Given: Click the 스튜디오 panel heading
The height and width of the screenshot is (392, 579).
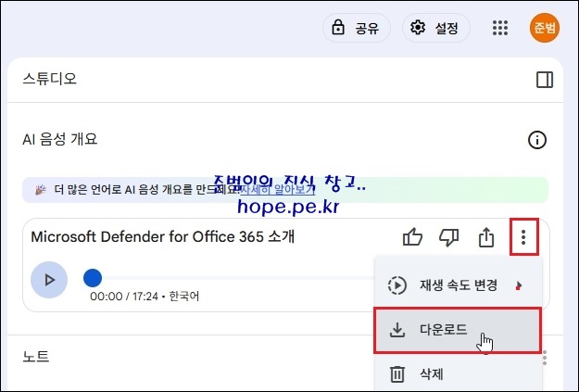Looking at the screenshot, I should pyautogui.click(x=49, y=79).
